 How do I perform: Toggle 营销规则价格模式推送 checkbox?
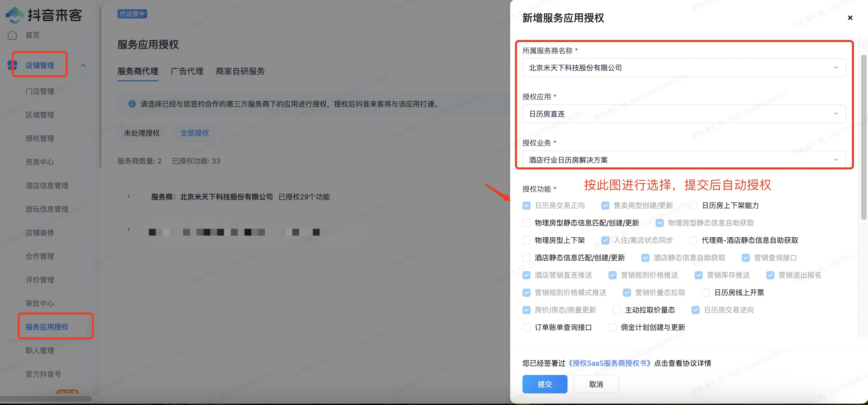click(x=527, y=293)
